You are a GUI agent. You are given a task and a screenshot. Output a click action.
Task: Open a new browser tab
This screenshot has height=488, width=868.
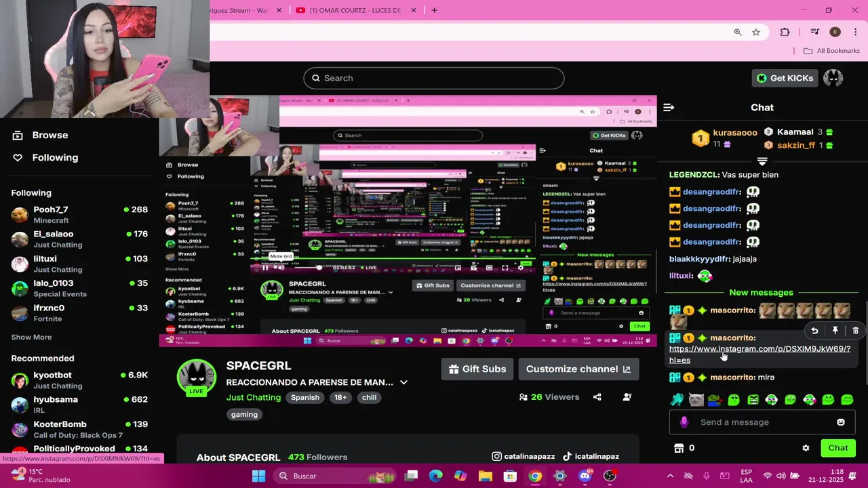[x=434, y=10]
